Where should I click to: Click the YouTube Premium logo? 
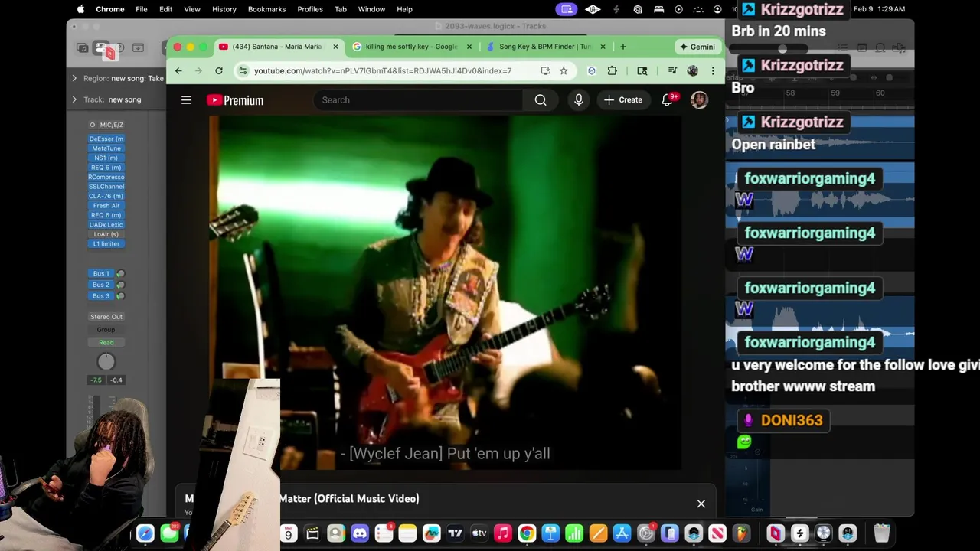(x=235, y=100)
